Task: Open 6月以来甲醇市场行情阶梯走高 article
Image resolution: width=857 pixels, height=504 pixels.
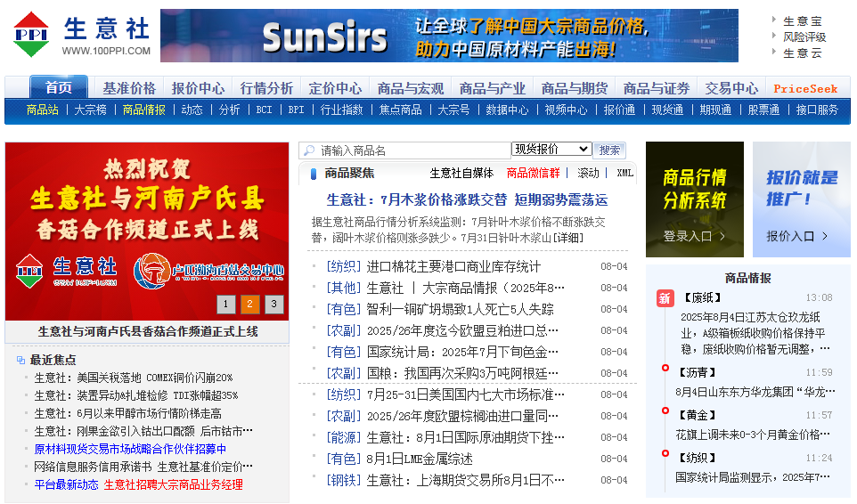Action: [128, 413]
